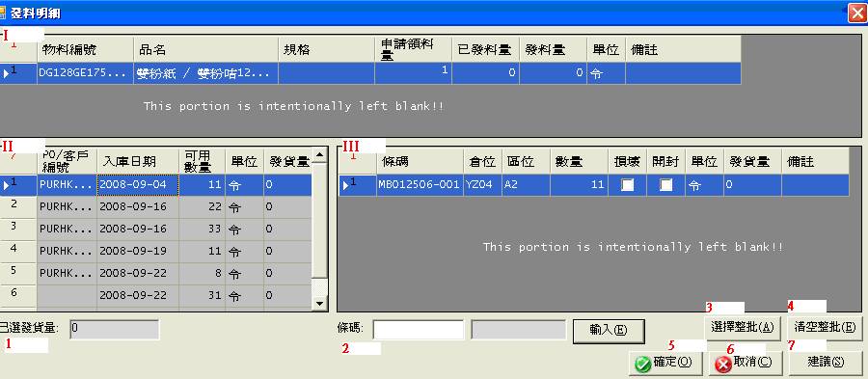Click the 損壞 column header
The width and height of the screenshot is (868, 379).
tap(627, 162)
